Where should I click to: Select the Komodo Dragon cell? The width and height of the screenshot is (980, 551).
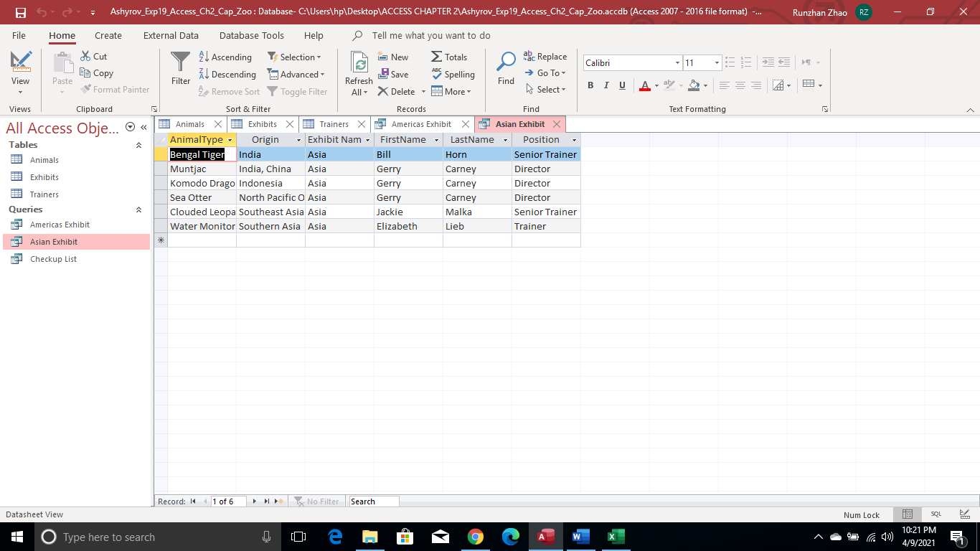tap(202, 183)
